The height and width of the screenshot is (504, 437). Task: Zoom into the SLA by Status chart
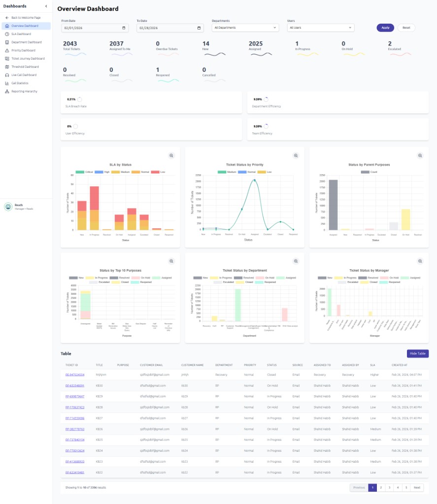pos(171,156)
